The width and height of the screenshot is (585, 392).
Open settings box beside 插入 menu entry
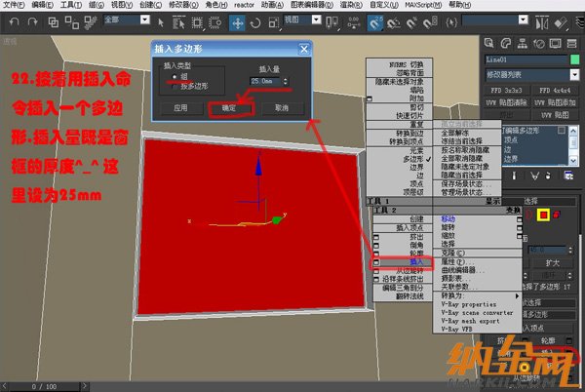[376, 262]
